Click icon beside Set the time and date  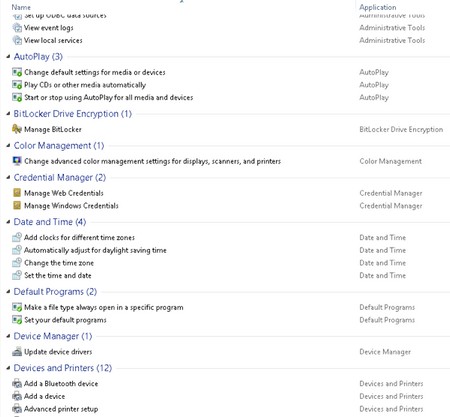17,275
